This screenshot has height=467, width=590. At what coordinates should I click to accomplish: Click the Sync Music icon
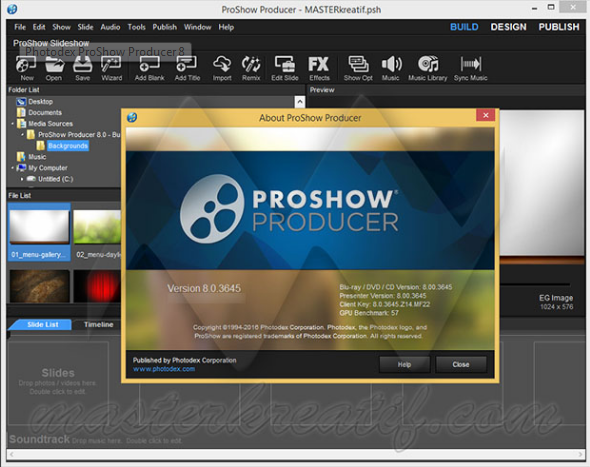470,68
